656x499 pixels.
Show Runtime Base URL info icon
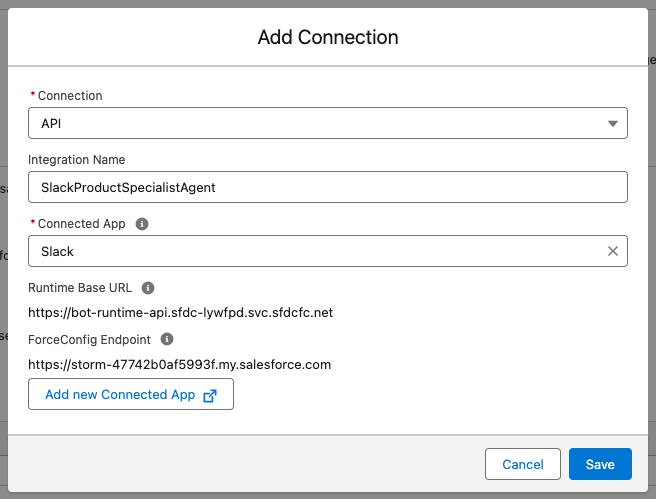(148, 288)
